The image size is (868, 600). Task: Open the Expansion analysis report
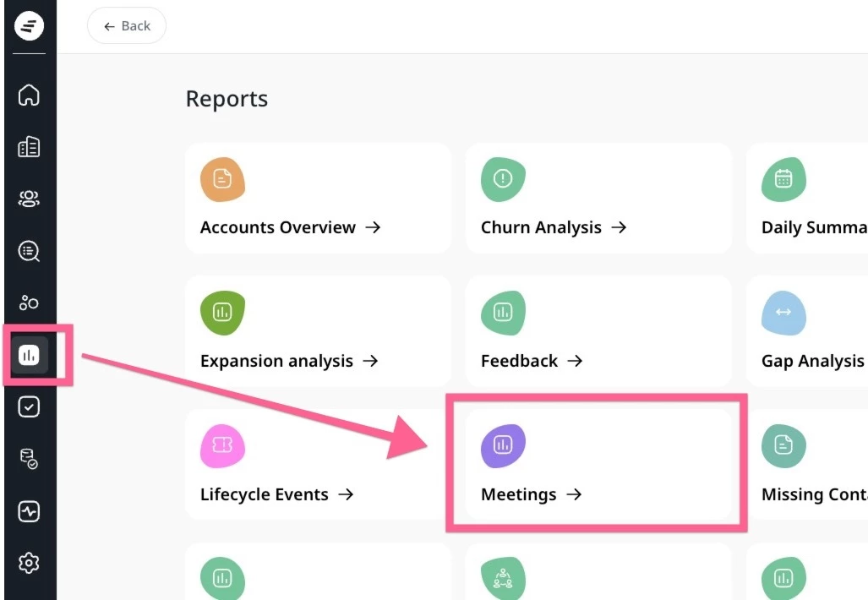click(318, 331)
